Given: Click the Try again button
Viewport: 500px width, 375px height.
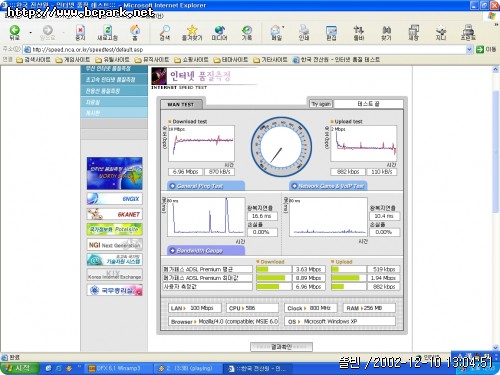Looking at the screenshot, I should click(321, 104).
